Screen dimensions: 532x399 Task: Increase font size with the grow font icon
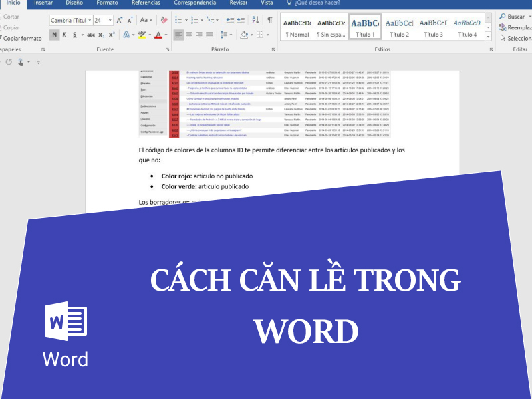pos(120,21)
